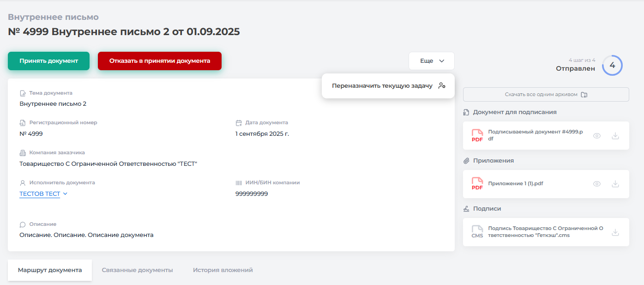The height and width of the screenshot is (285, 644).
Task: Open the ТЕСТОВ ТЕСТ executor link
Action: click(40, 194)
